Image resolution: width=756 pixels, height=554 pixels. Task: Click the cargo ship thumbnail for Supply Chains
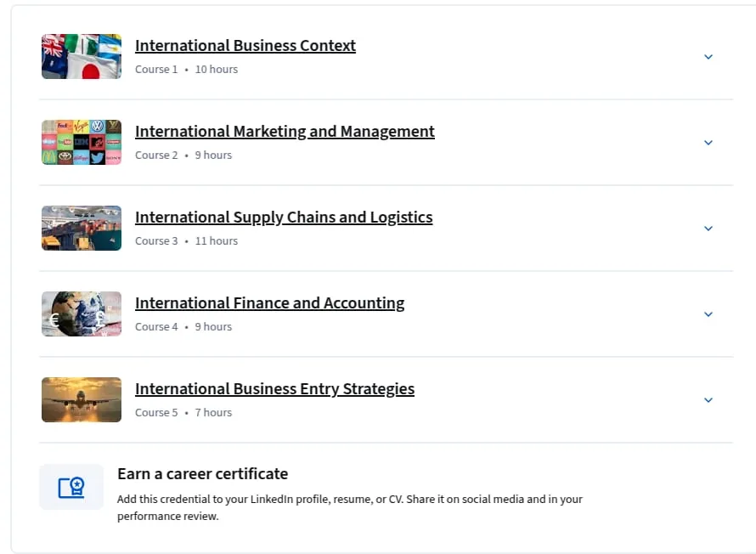pyautogui.click(x=82, y=228)
